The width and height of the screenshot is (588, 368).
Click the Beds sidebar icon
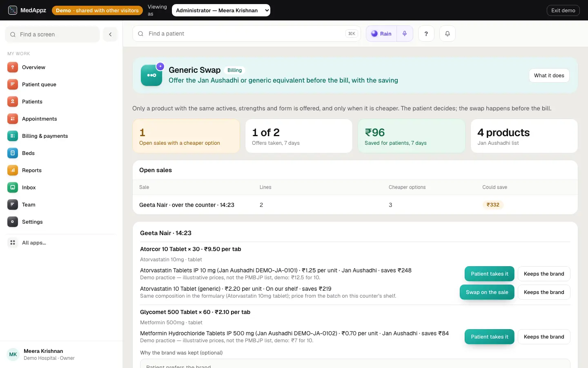pyautogui.click(x=13, y=153)
